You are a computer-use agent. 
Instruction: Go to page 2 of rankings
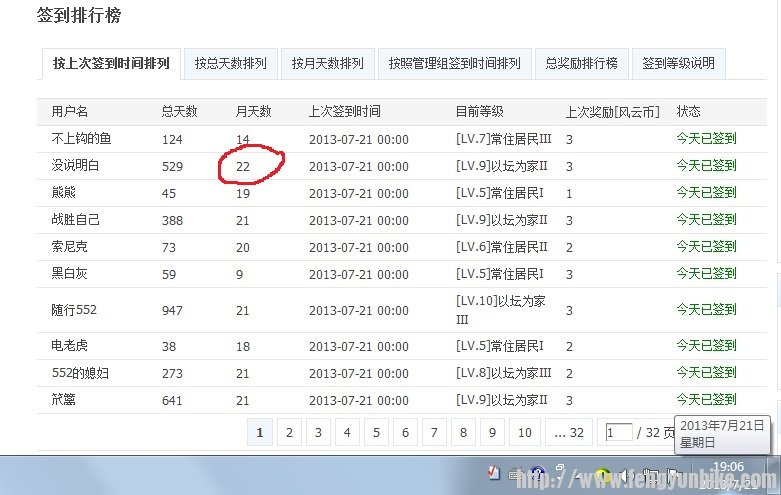[289, 432]
